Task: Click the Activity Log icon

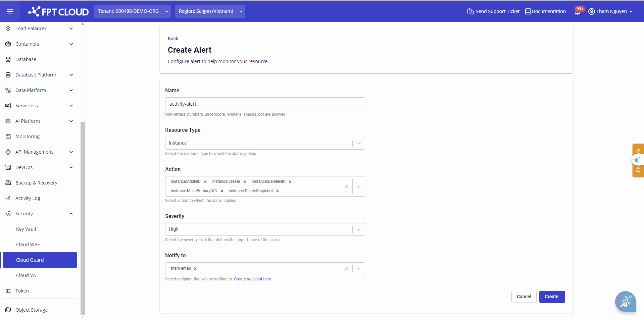Action: pos(8,198)
